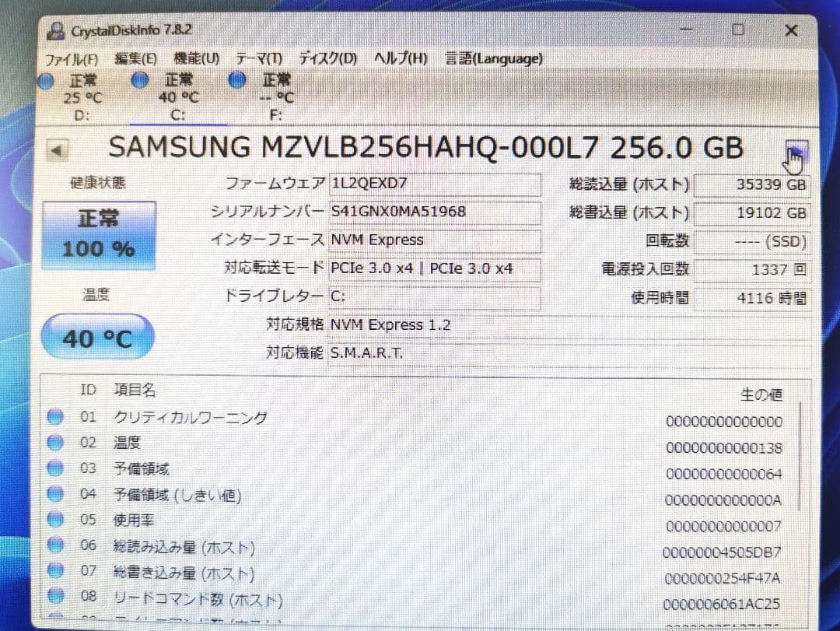The width and height of the screenshot is (840, 631).
Task: Go to next disk with right arrow
Action: click(798, 151)
